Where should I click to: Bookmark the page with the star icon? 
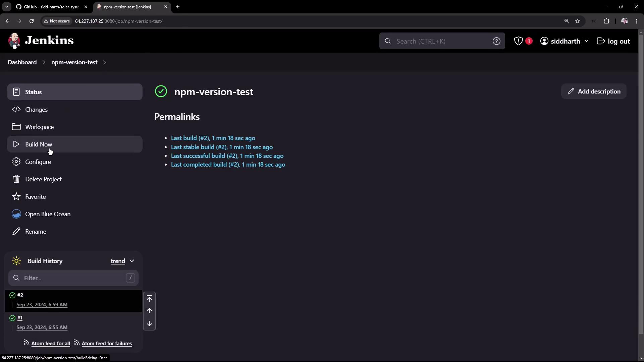(578, 21)
